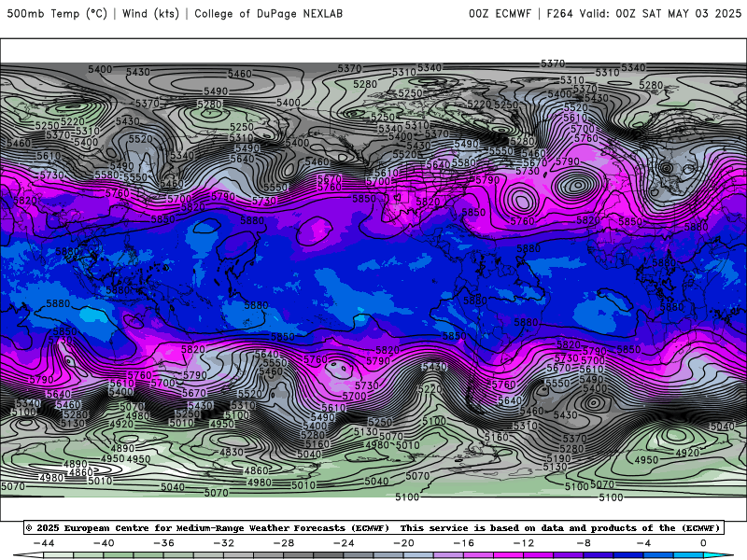Click the -12 color scale label

pos(524,543)
